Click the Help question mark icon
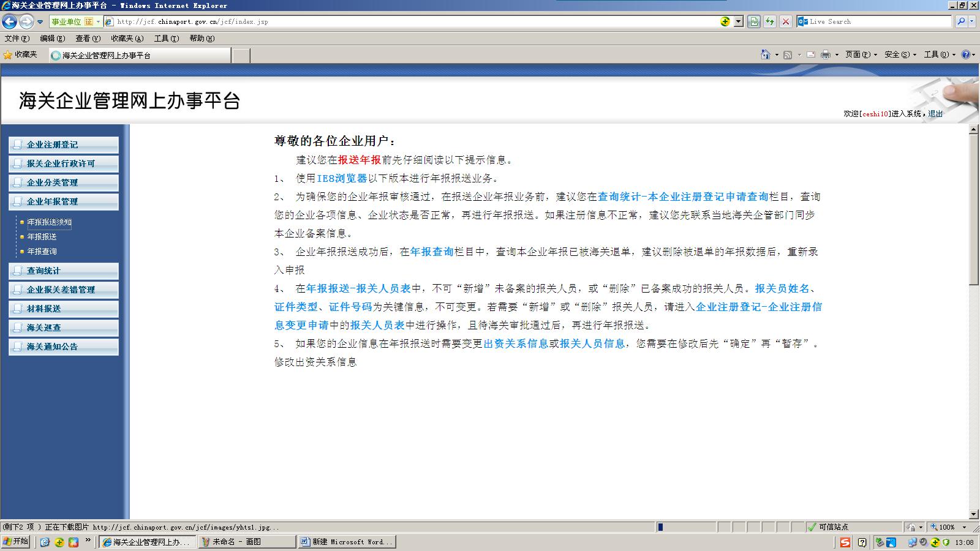The width and height of the screenshot is (980, 551). [965, 54]
